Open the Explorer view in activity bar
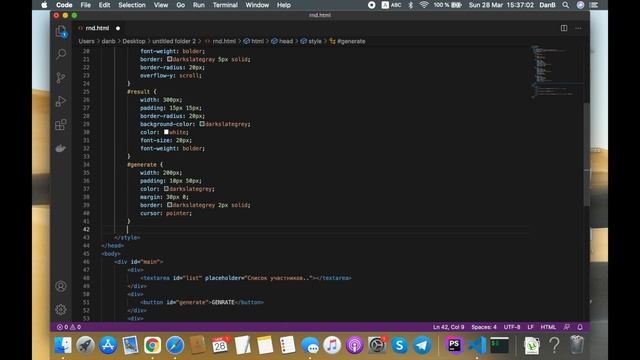 click(61, 31)
